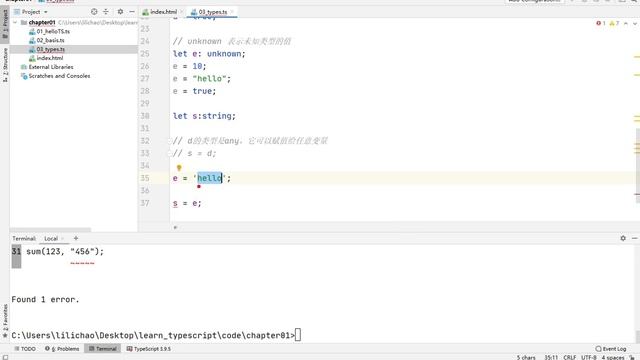640x360 pixels.
Task: Click the editor vertical scrollbar
Action: coord(638,161)
